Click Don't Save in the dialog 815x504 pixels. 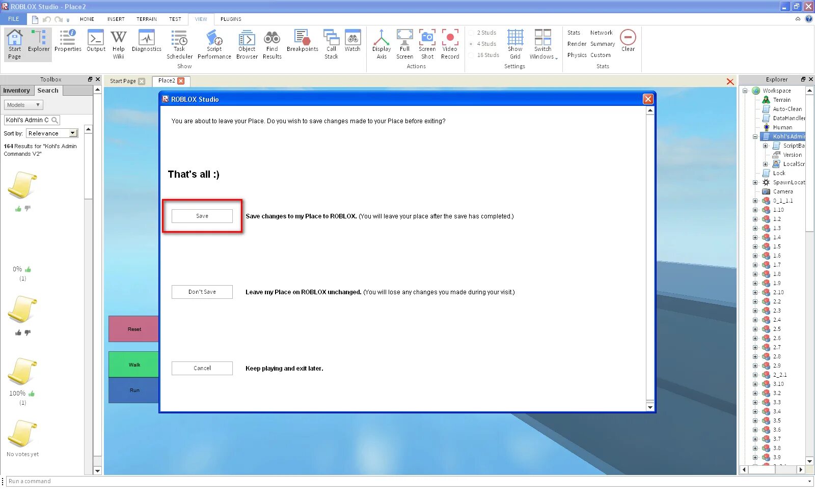point(202,292)
